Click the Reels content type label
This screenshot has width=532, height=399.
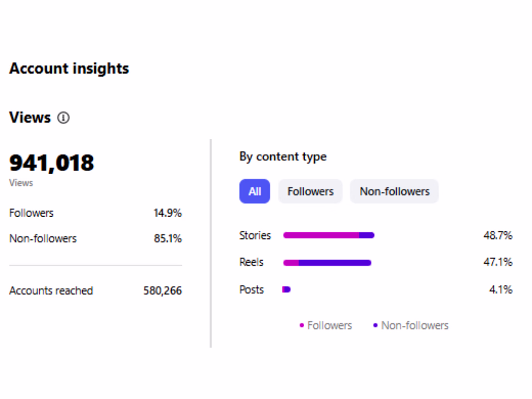click(251, 262)
